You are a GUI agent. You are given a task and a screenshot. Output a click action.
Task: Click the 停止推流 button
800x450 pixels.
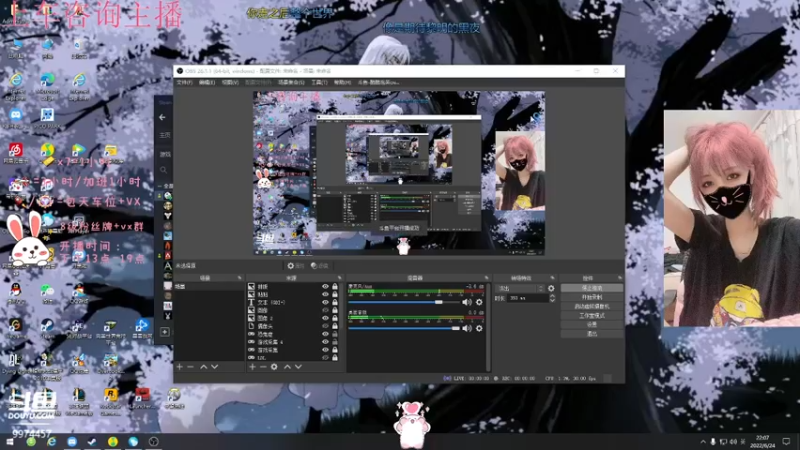tap(592, 288)
